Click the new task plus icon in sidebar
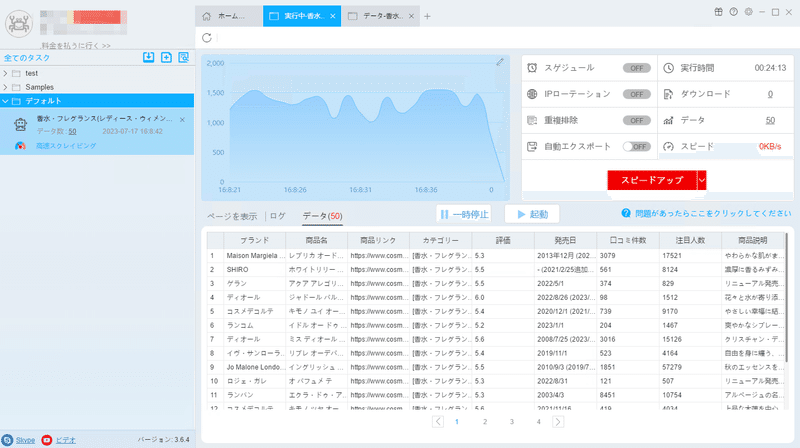 click(x=166, y=57)
